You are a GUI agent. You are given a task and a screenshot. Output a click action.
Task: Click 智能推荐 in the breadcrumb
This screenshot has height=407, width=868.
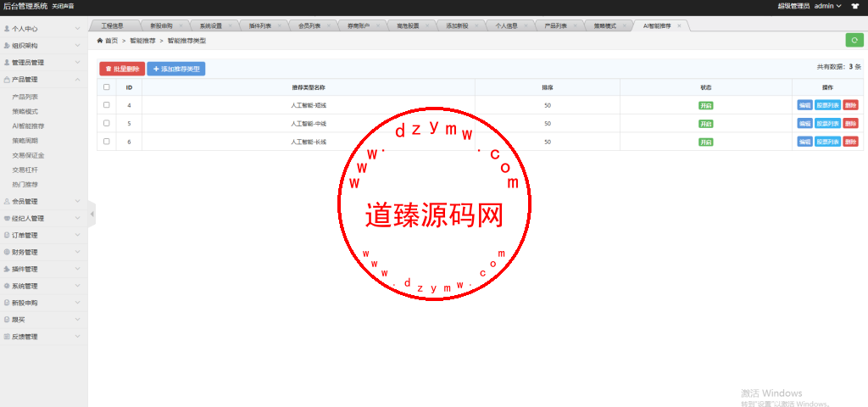click(142, 41)
